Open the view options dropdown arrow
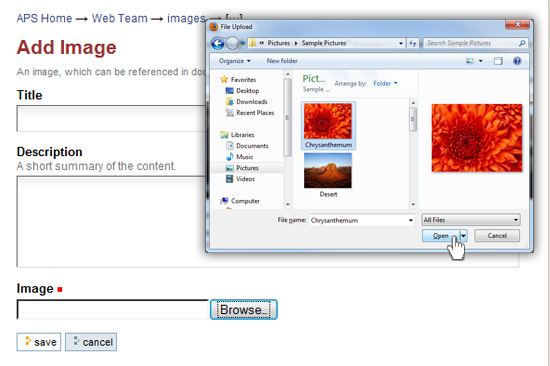550x366 pixels. pyautogui.click(x=481, y=61)
